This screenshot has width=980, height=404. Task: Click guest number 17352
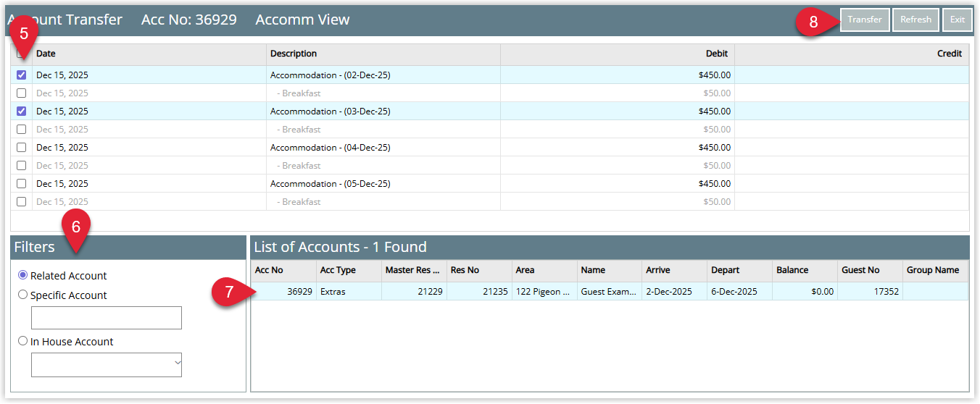(x=871, y=291)
